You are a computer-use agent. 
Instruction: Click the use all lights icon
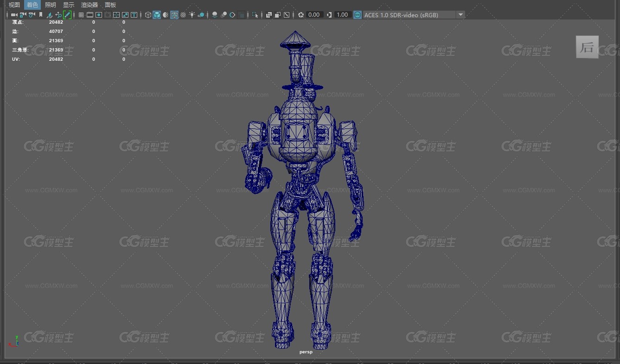click(x=192, y=15)
